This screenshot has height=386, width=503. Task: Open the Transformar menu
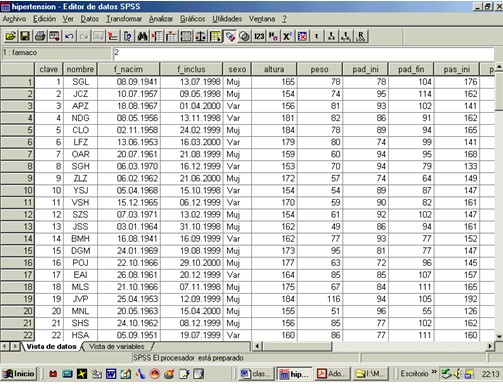(124, 19)
